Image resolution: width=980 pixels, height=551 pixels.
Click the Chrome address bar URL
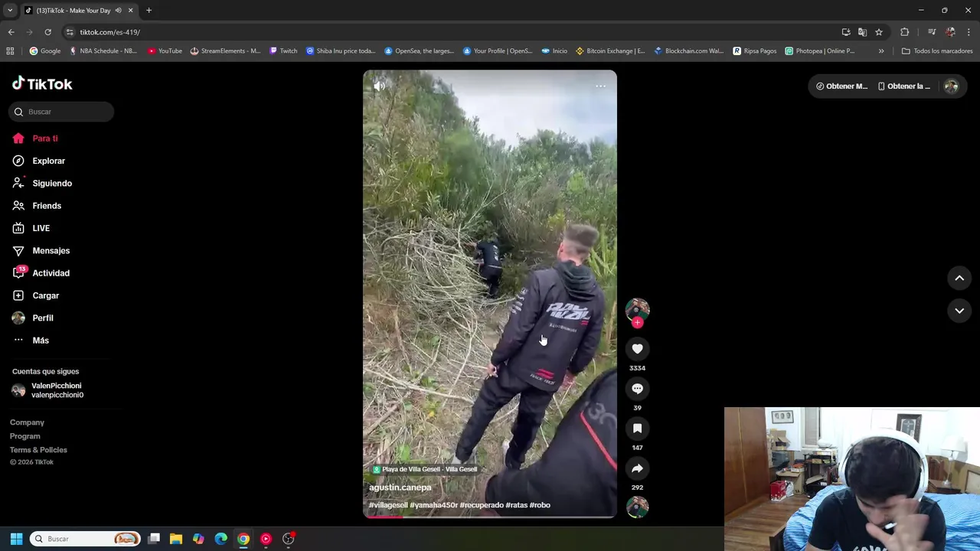[x=110, y=32]
